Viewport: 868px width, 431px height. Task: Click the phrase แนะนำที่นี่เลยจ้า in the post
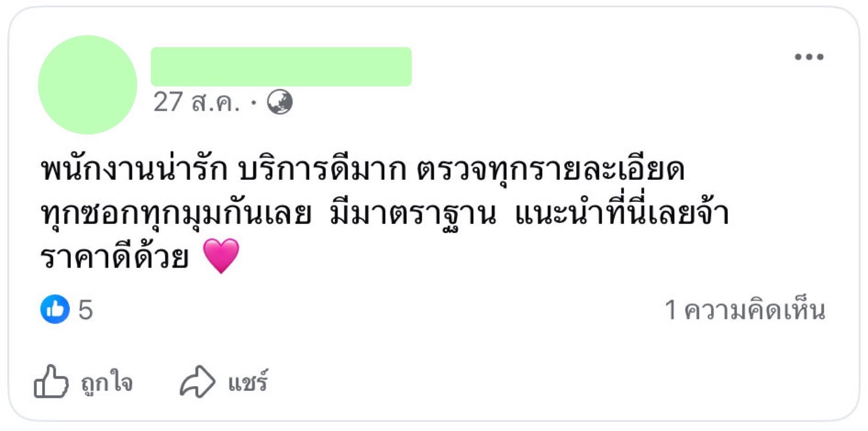pyautogui.click(x=621, y=213)
